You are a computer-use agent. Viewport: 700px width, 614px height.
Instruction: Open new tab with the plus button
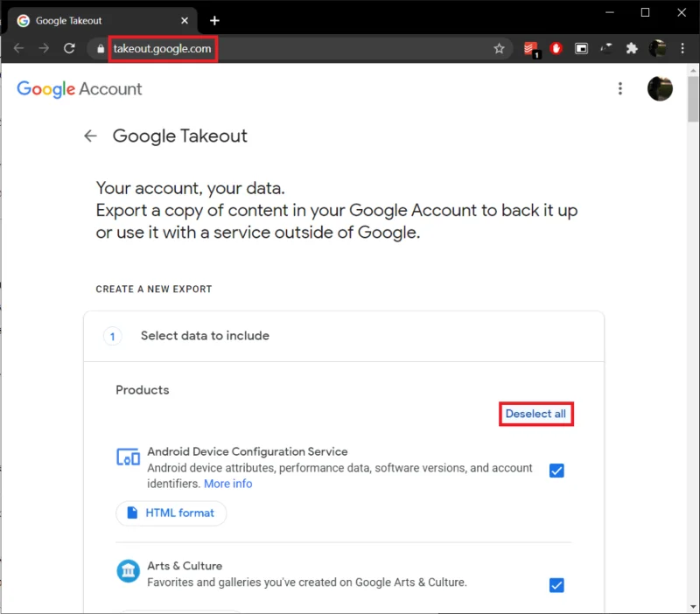tap(214, 20)
